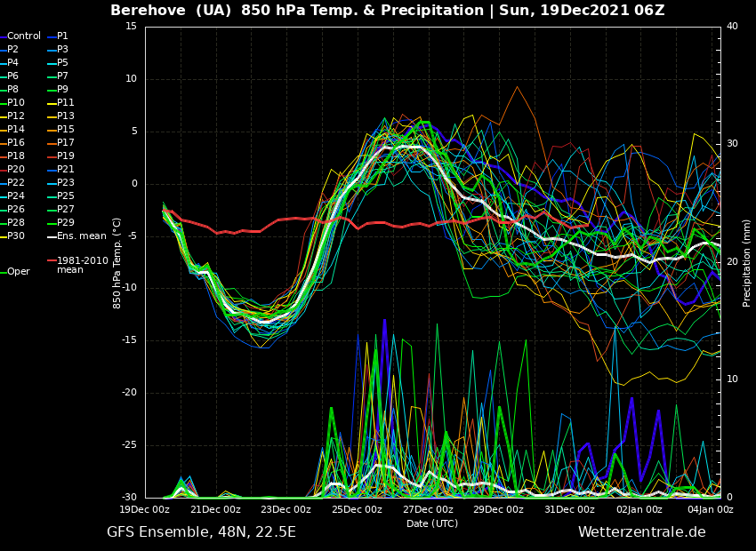The image size is (756, 551).
Task: Select the P30 legend label
Action: [16, 236]
